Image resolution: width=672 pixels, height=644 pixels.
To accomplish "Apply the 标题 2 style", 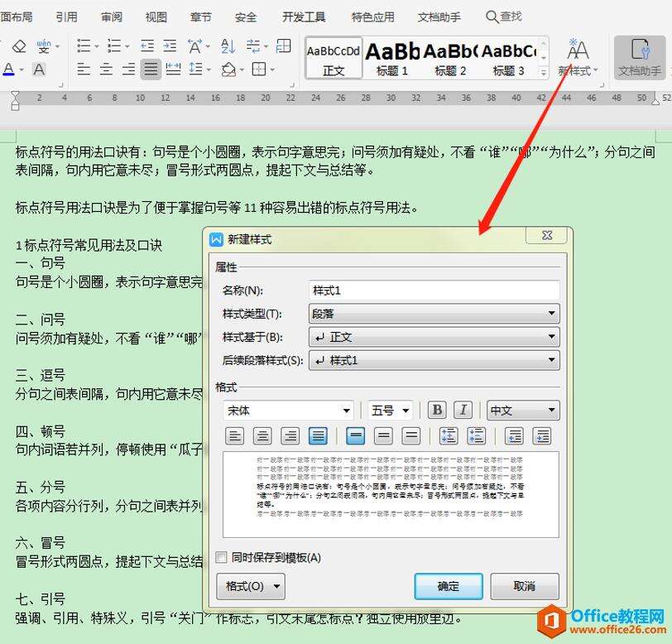I will tap(450, 59).
